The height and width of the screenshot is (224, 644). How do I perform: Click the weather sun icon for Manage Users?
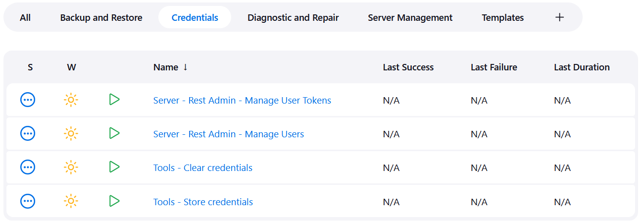[x=71, y=134]
